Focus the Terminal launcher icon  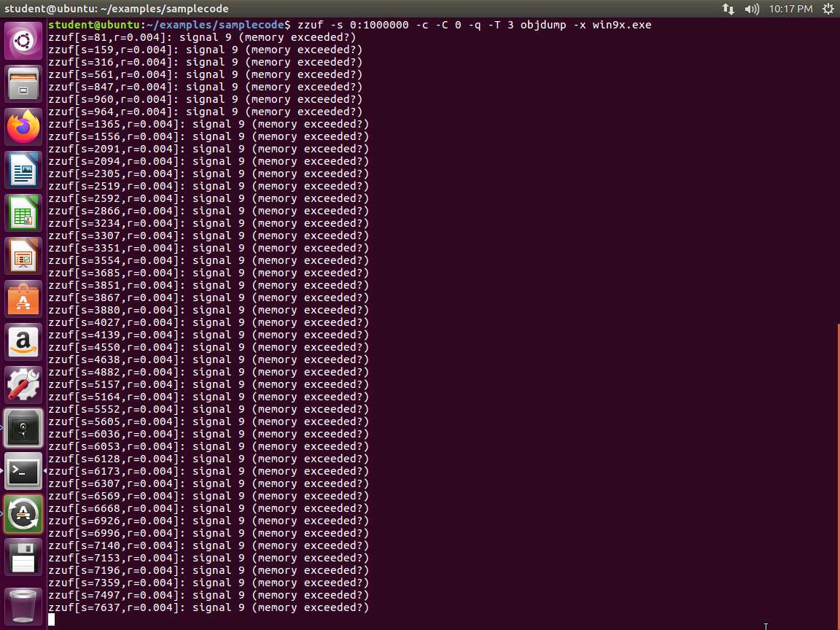point(24,471)
